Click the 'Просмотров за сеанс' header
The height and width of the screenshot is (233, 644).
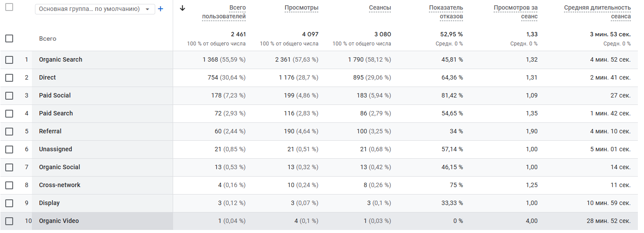(x=515, y=12)
